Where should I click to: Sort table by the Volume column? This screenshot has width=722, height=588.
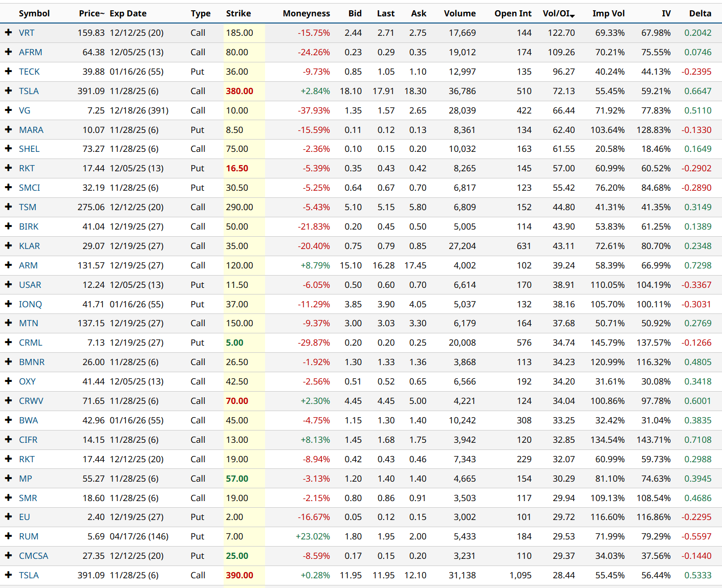coord(460,14)
